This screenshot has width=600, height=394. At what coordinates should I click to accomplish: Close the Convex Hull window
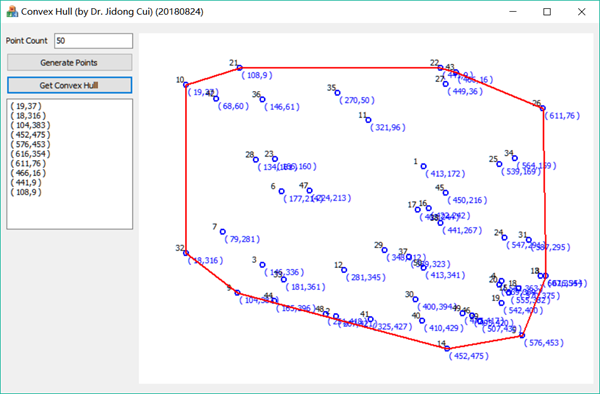pyautogui.click(x=582, y=11)
